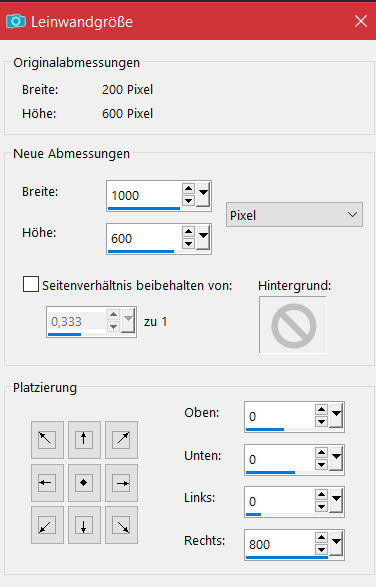Select center placement button
The width and height of the screenshot is (376, 587).
click(x=84, y=483)
